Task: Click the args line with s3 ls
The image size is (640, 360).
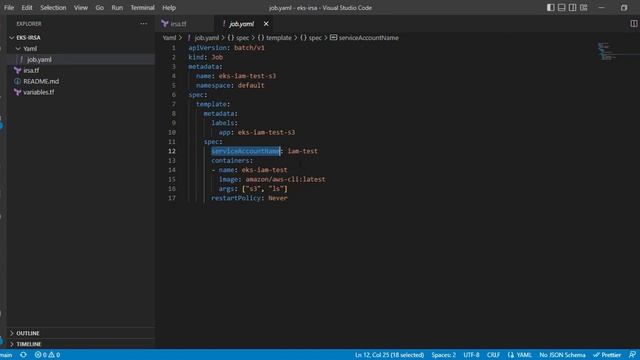Action: pos(253,189)
